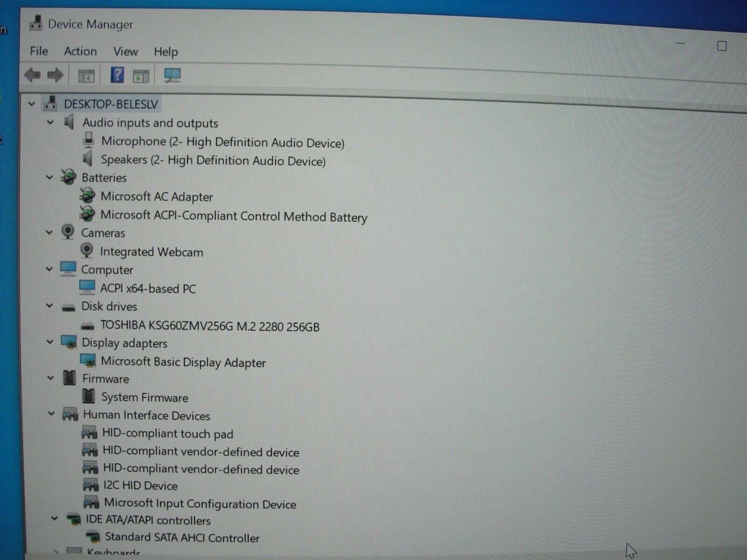Collapse the IDE ATA/ATAPI controllers category
This screenshot has width=747, height=560.
[55, 519]
